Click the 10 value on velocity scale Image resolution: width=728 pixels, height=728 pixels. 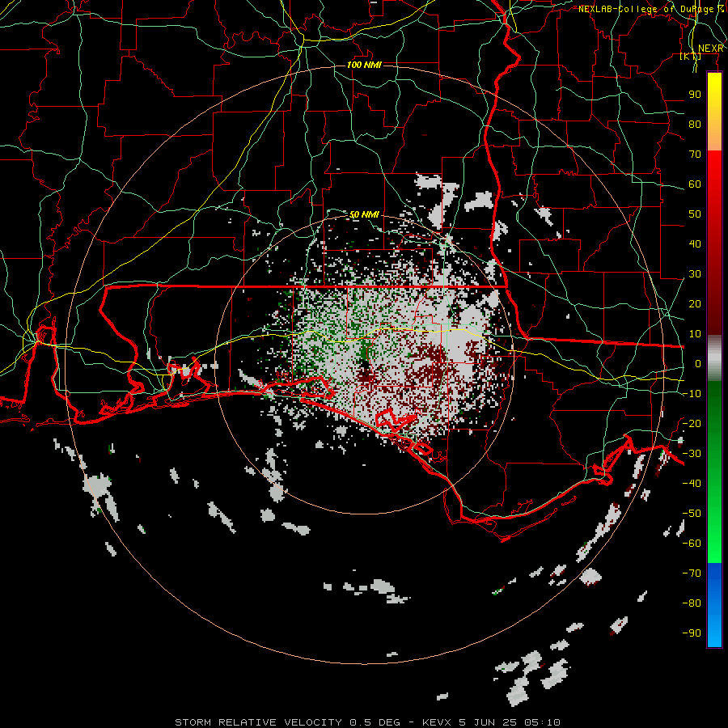point(695,334)
